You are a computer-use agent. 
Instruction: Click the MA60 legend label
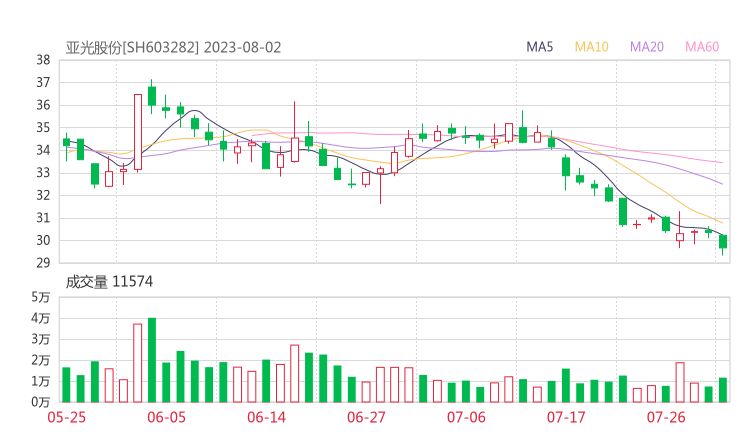702,47
